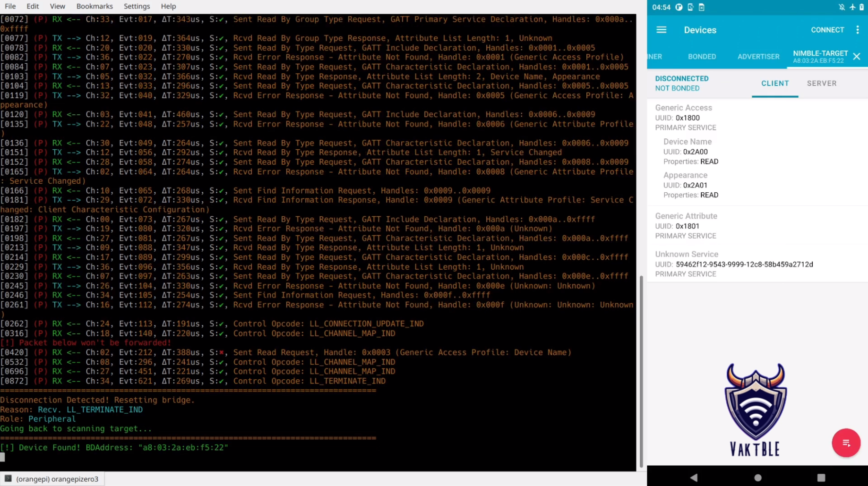This screenshot has width=868, height=486.
Task: Open the Bookmarks menu
Action: click(95, 6)
